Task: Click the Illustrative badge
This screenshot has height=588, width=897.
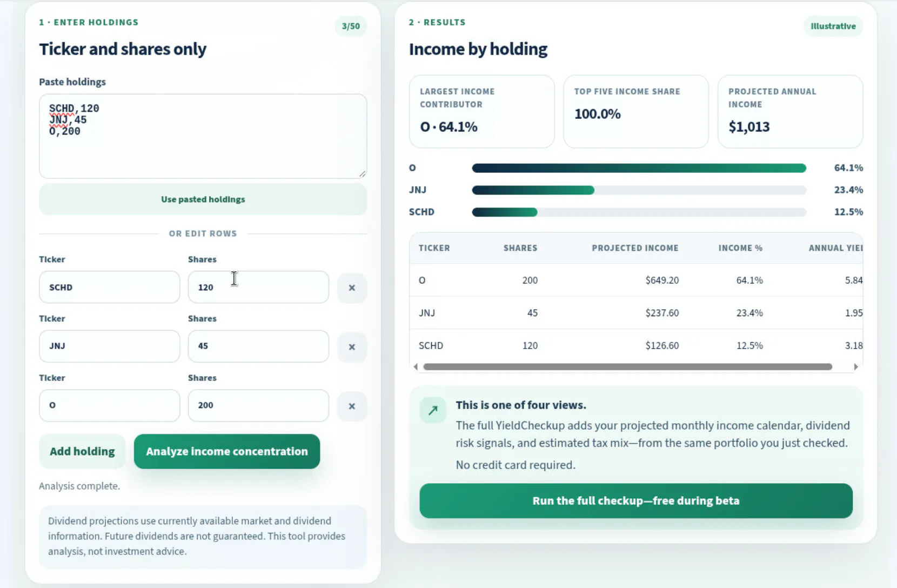Action: 833,26
